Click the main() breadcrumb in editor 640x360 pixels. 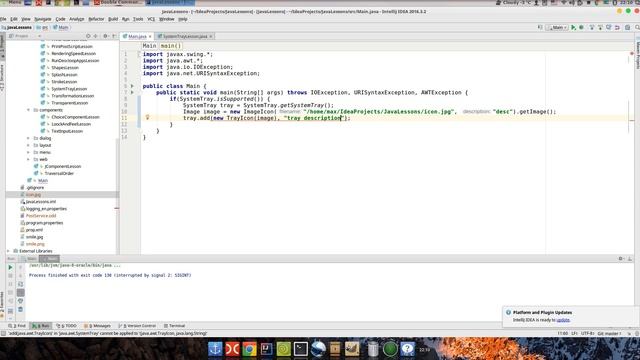(170, 46)
